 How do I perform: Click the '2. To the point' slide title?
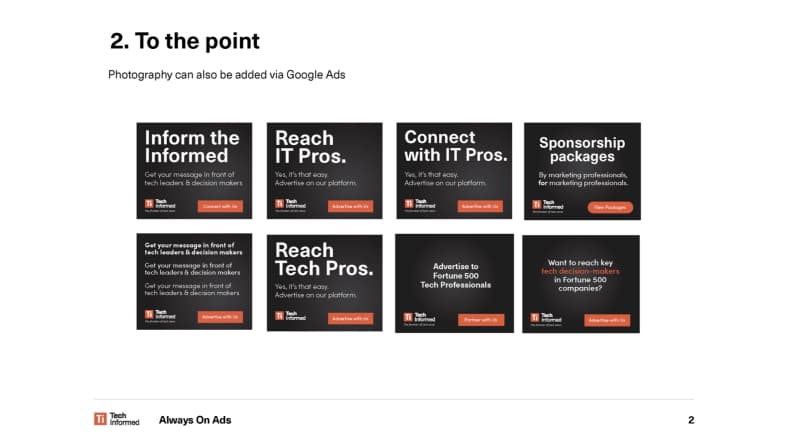(x=185, y=42)
